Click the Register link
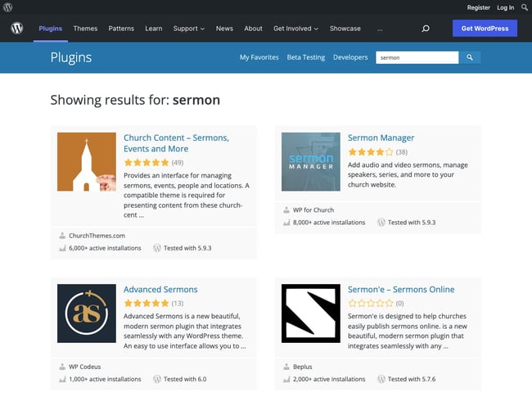Image resolution: width=532 pixels, height=401 pixels. click(x=479, y=7)
